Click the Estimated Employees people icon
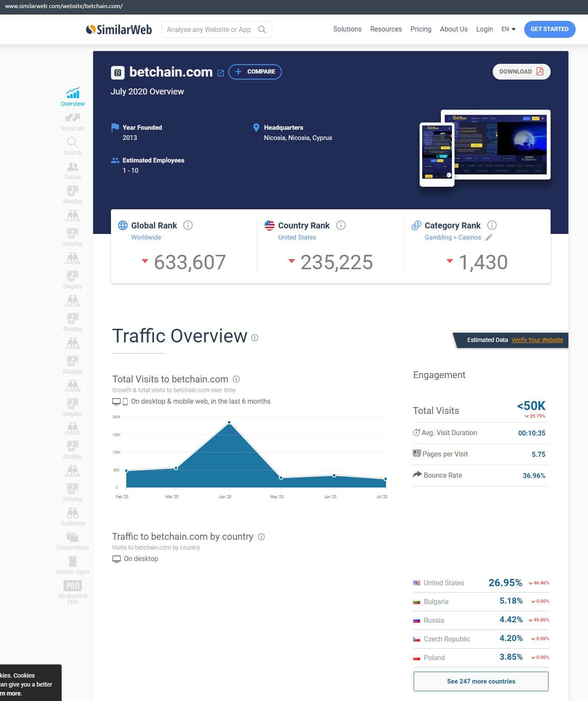This screenshot has width=588, height=701. click(x=115, y=160)
